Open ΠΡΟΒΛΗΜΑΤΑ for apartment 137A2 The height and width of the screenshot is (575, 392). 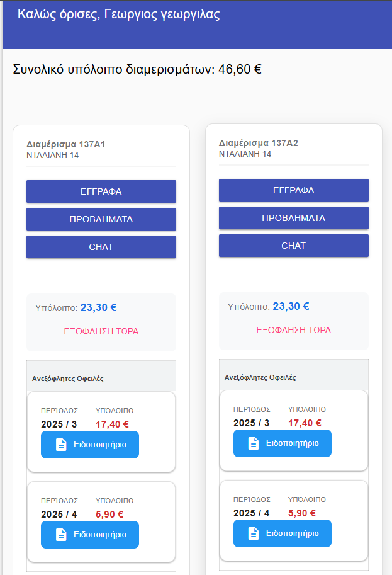click(293, 217)
